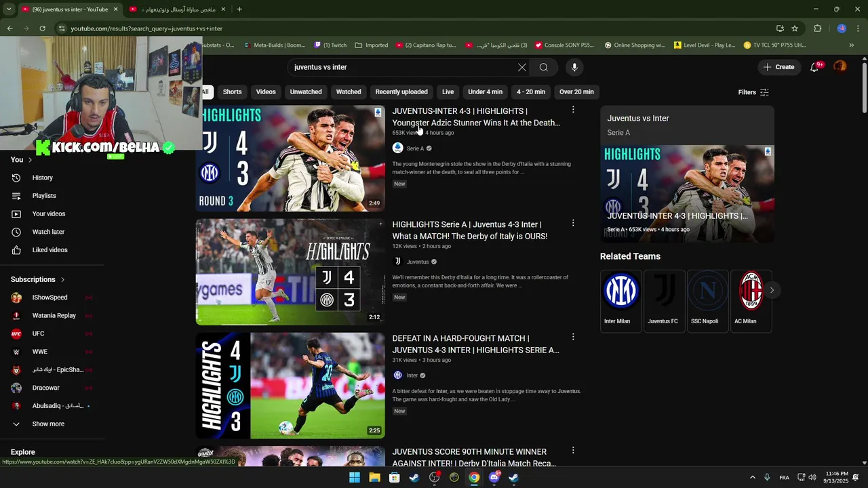The width and height of the screenshot is (868, 488).
Task: Open Discord in the taskbar
Action: [x=494, y=477]
